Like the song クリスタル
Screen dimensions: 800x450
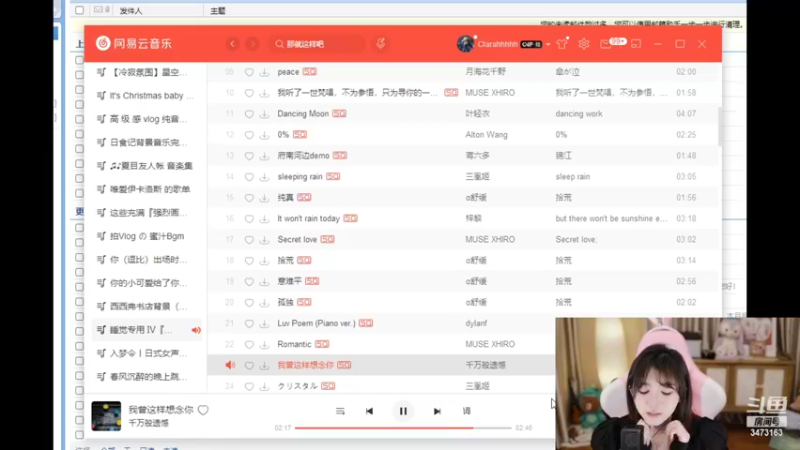point(249,386)
